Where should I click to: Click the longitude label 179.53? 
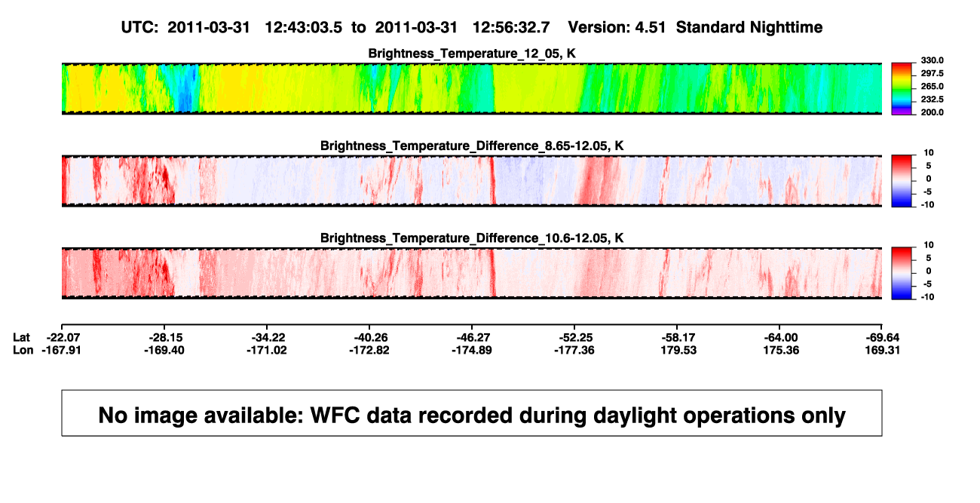(x=679, y=350)
